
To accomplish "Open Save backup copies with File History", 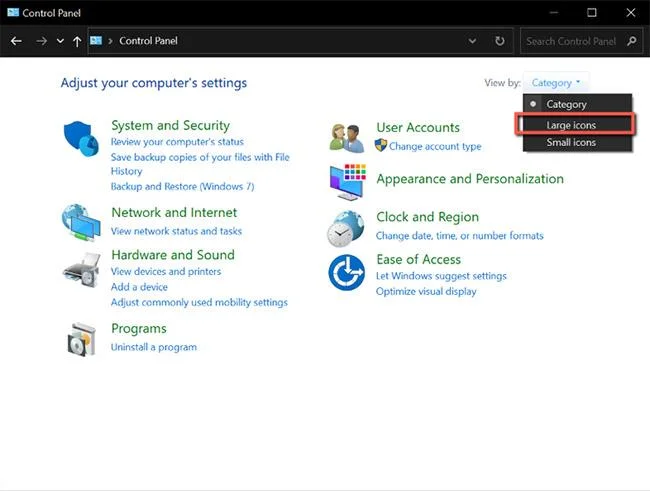I will [x=200, y=164].
